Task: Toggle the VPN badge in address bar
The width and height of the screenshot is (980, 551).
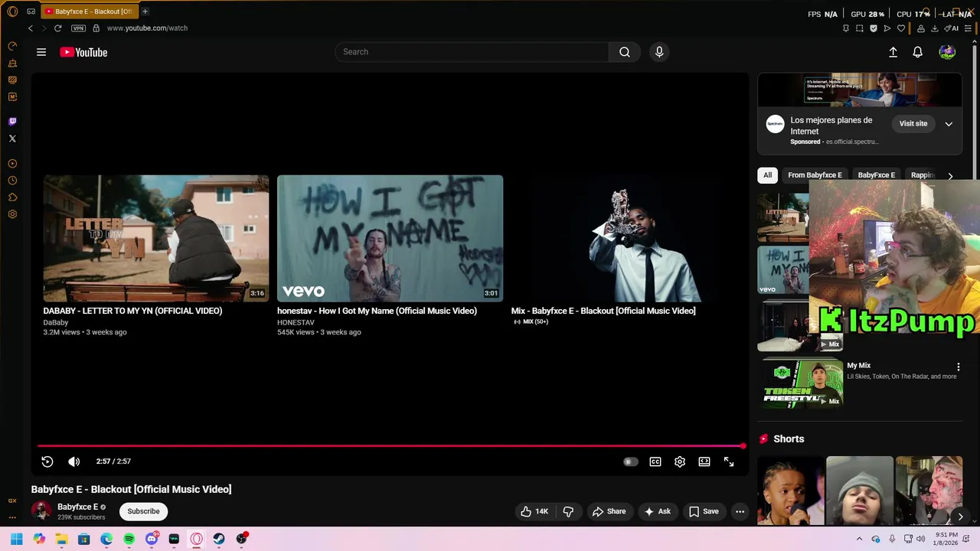Action: click(78, 28)
